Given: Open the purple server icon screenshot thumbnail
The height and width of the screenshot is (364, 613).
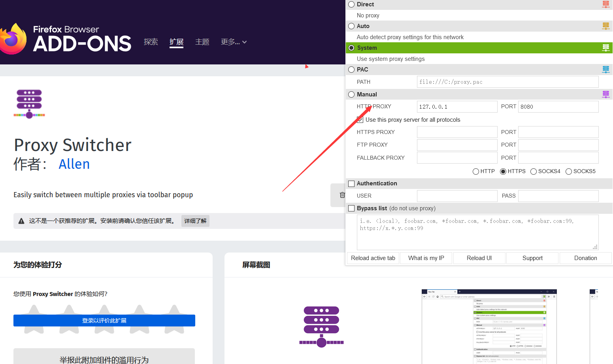Looking at the screenshot, I should pos(322,326).
